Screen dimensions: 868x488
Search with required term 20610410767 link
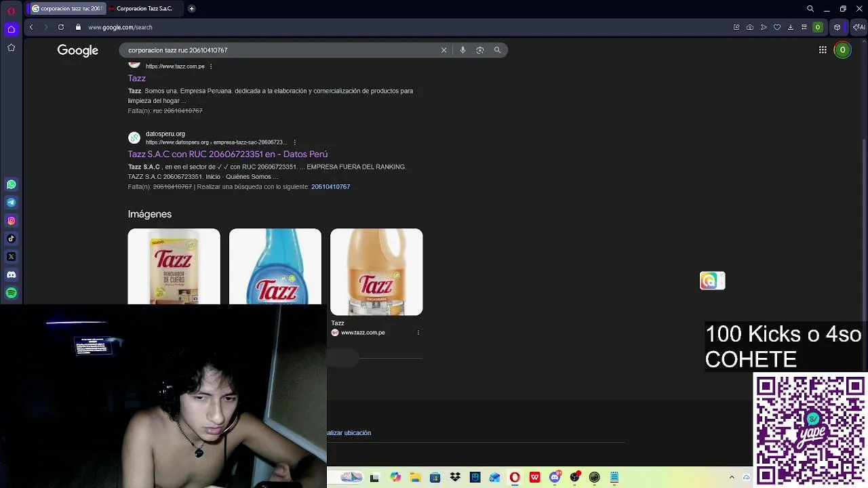point(330,187)
